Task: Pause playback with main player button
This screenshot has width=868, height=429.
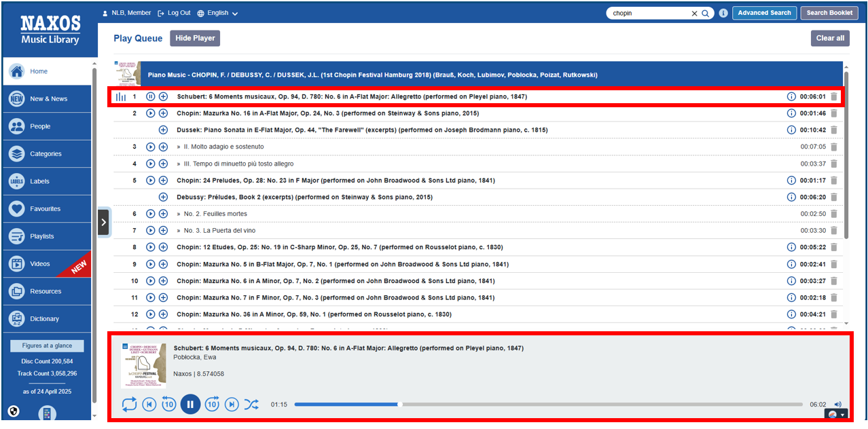Action: click(x=190, y=405)
